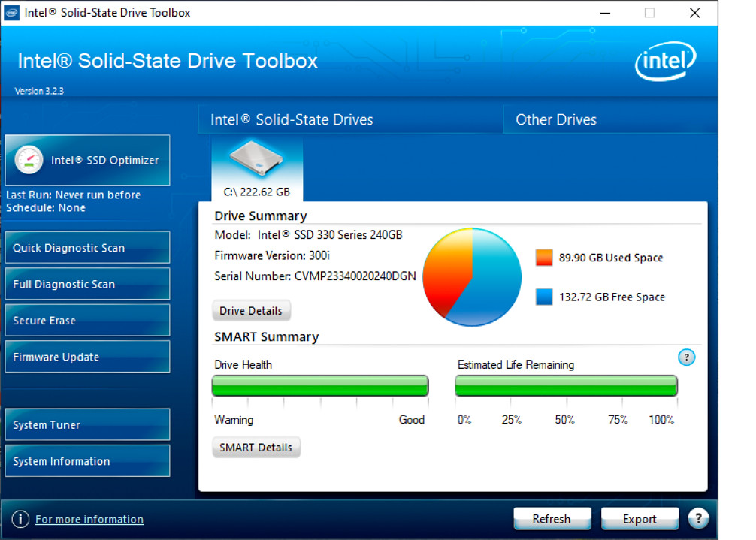Viewport: 756px width, 540px height.
Task: Open Secure Erase
Action: point(87,321)
